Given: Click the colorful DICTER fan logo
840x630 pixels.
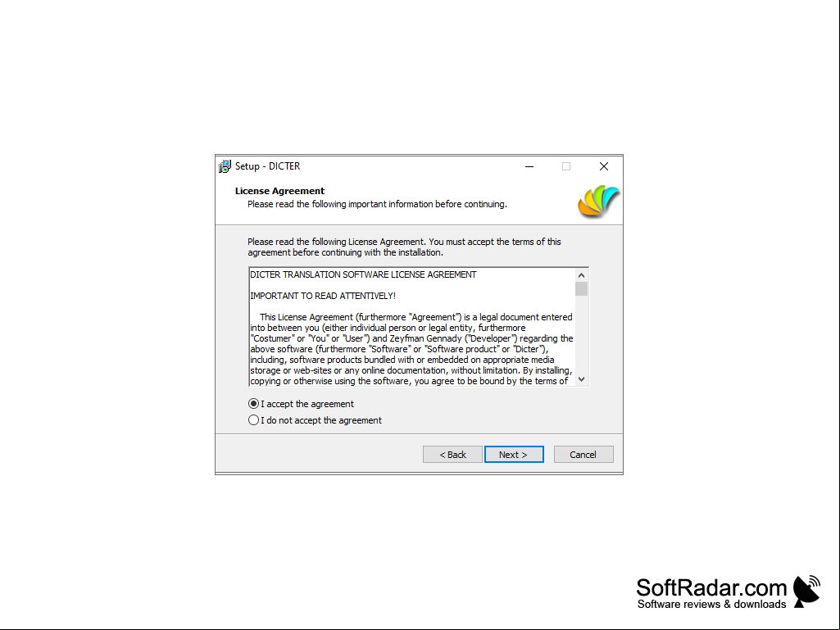Looking at the screenshot, I should pos(599,202).
